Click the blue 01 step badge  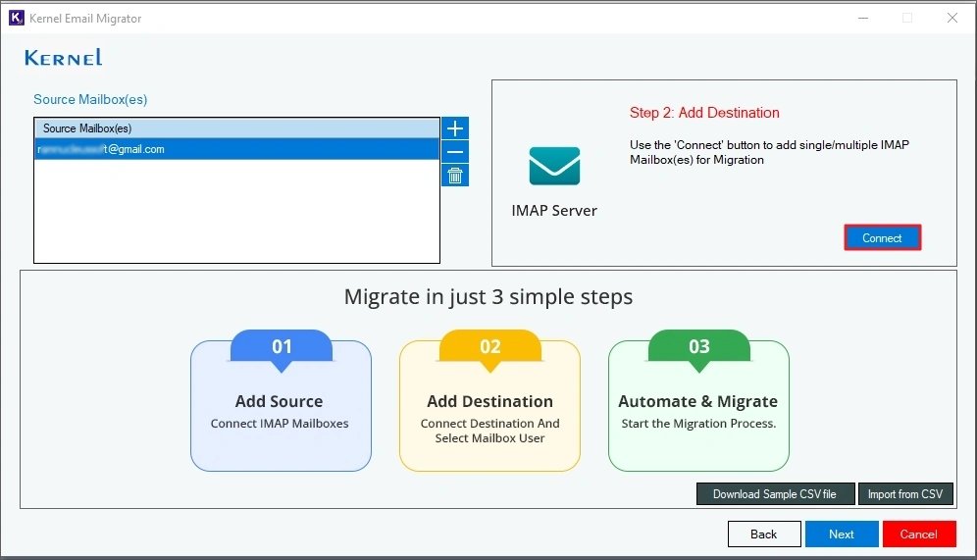coord(282,347)
